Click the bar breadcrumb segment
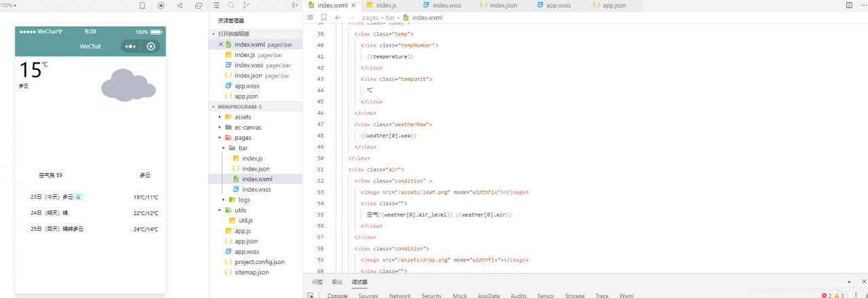 coord(391,18)
